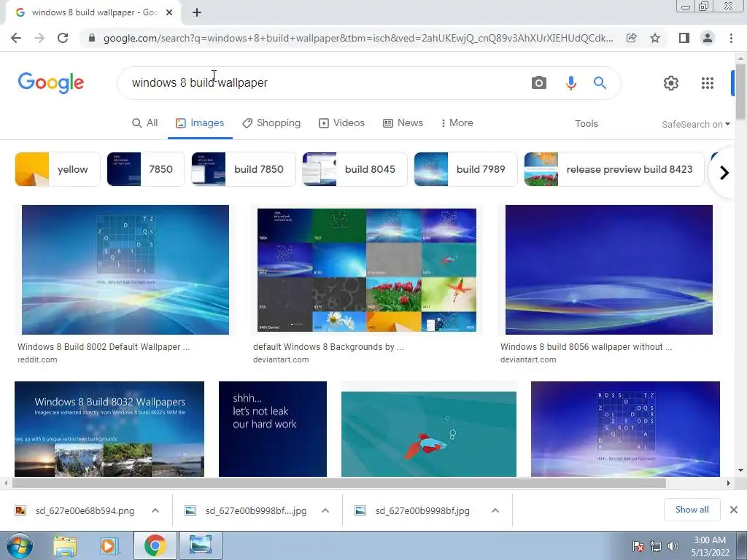Open the Chrome side panel
The image size is (747, 560).
[x=684, y=38]
